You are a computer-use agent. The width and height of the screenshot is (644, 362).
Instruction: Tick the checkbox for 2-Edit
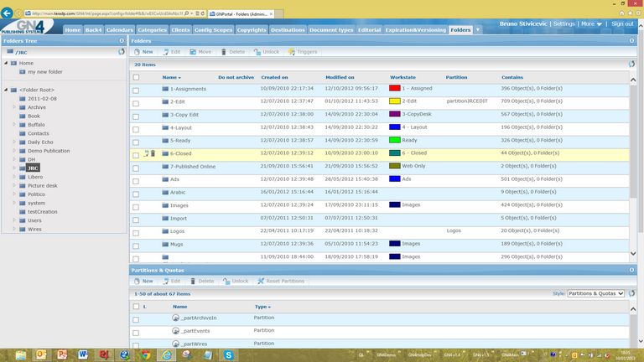tap(136, 103)
